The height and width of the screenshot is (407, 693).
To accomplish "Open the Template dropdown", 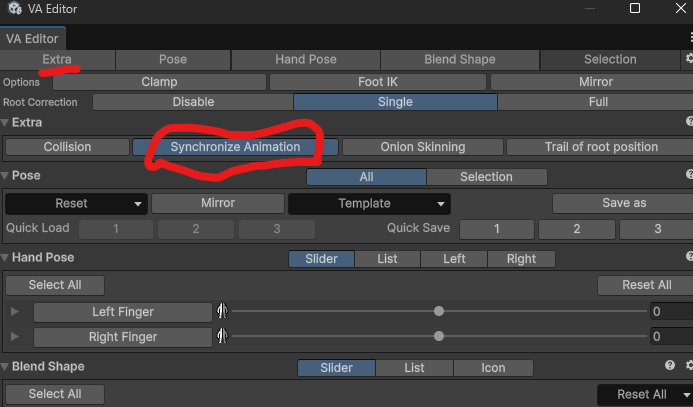I will pos(369,204).
